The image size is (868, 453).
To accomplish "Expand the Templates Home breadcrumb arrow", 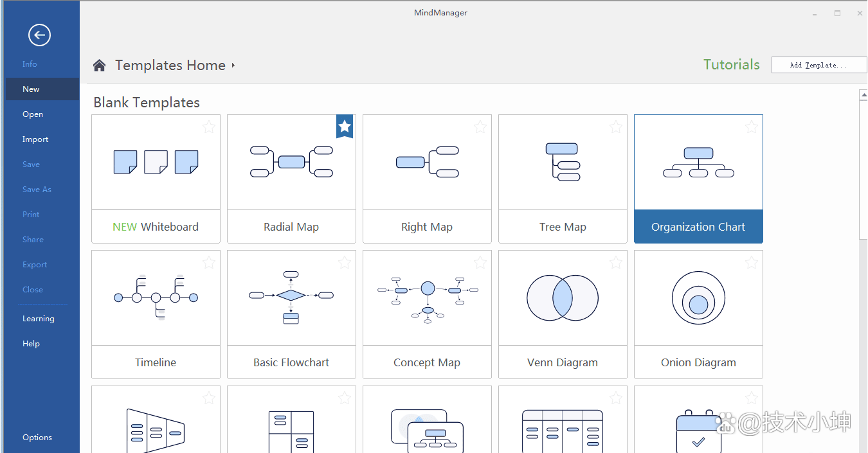I will tap(233, 66).
